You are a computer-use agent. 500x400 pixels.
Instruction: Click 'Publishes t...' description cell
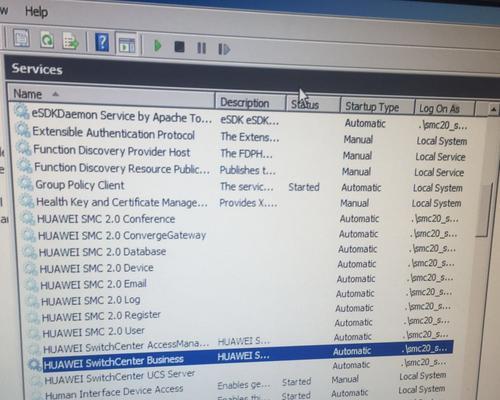click(248, 170)
